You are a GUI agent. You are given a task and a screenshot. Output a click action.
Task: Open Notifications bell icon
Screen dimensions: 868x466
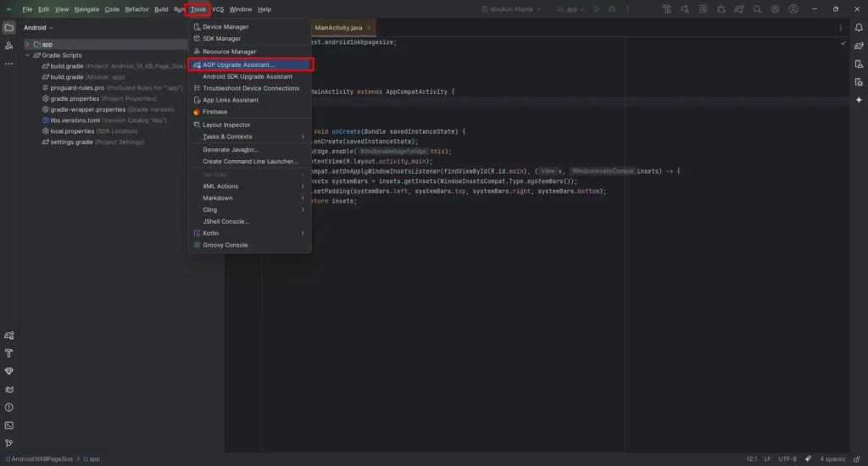click(x=859, y=28)
